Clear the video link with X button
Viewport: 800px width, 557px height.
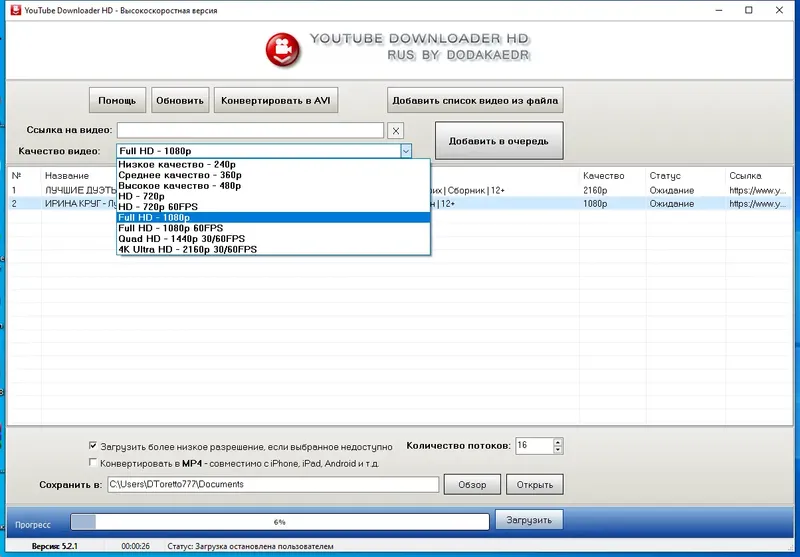(x=395, y=131)
